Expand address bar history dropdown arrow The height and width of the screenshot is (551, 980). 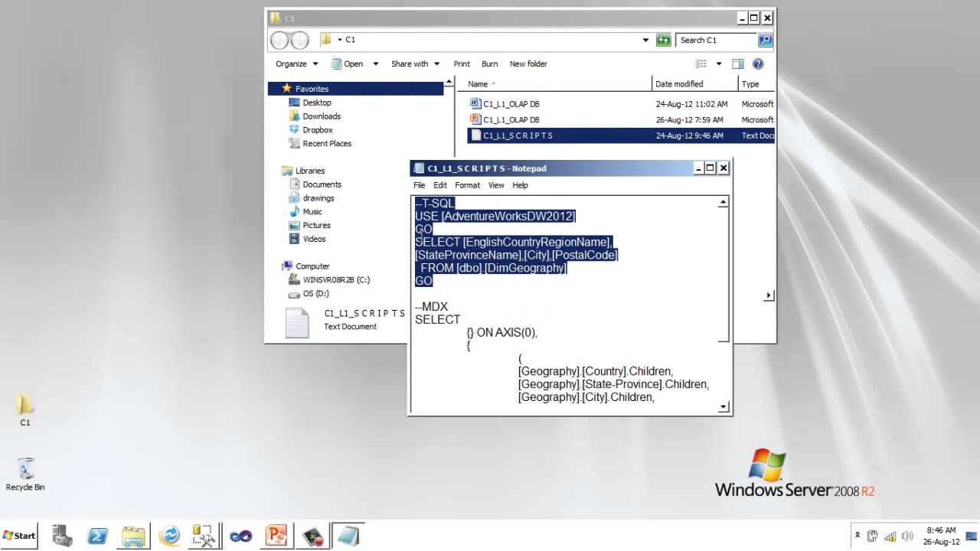(x=645, y=40)
